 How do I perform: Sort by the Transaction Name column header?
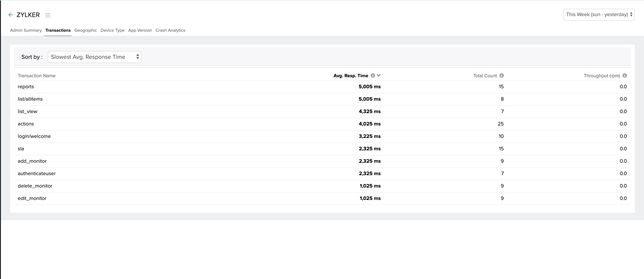click(37, 76)
